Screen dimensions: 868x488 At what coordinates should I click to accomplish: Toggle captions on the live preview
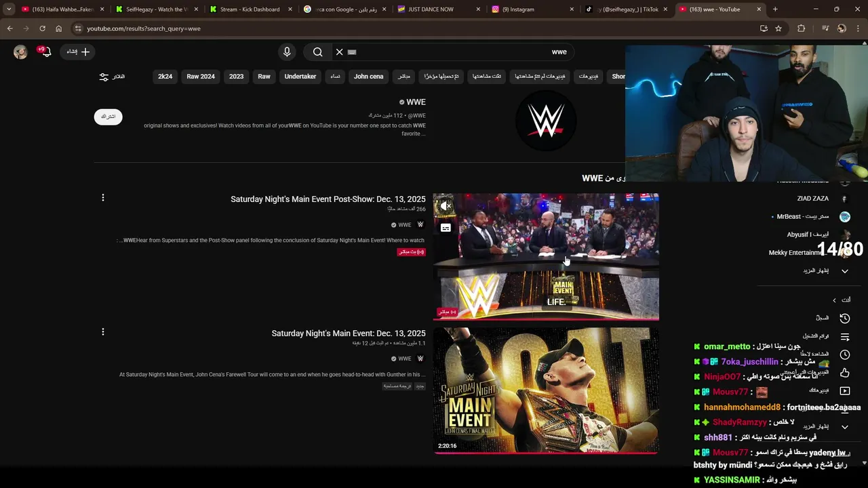tap(446, 228)
